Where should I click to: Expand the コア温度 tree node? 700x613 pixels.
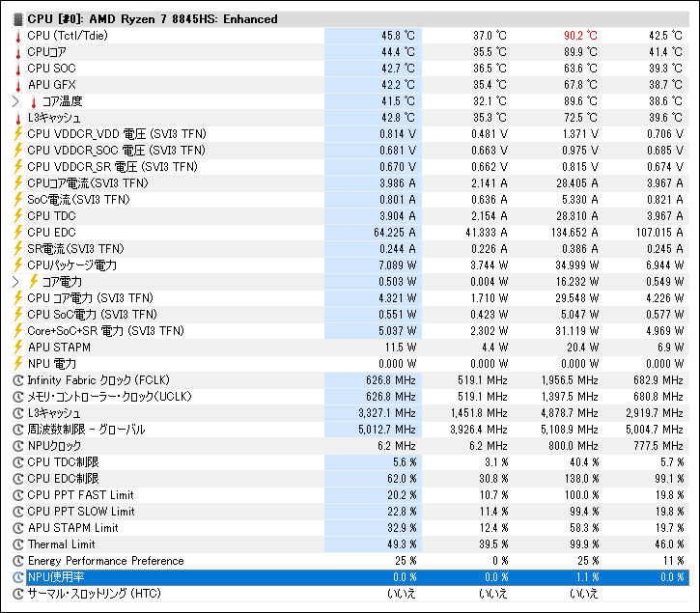click(x=15, y=101)
